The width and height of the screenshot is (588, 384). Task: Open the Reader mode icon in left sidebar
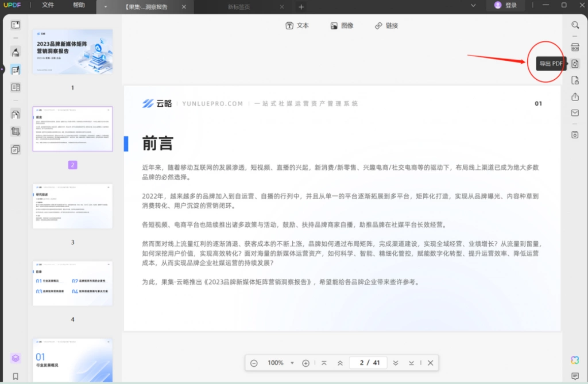tap(16, 25)
